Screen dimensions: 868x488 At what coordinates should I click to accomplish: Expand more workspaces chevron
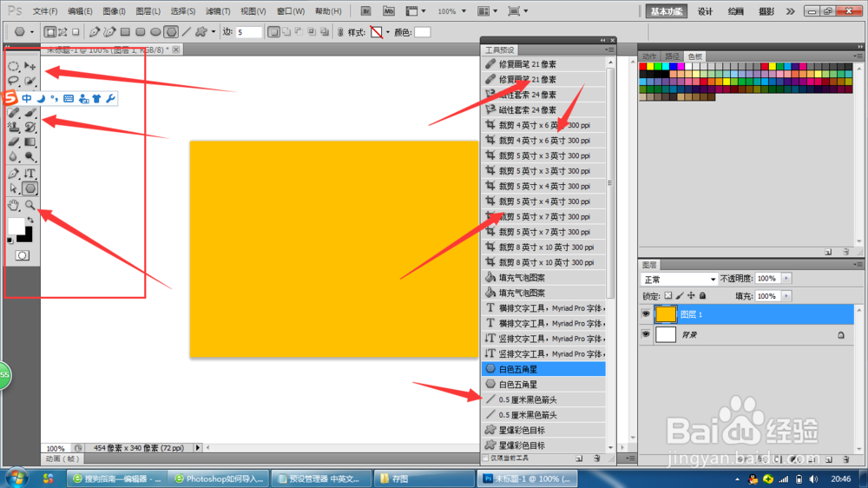790,11
